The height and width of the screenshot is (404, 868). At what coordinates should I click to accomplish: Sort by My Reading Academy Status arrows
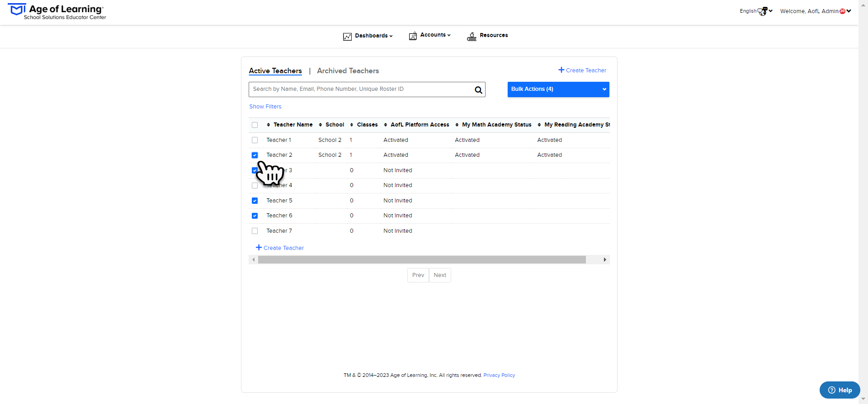539,125
